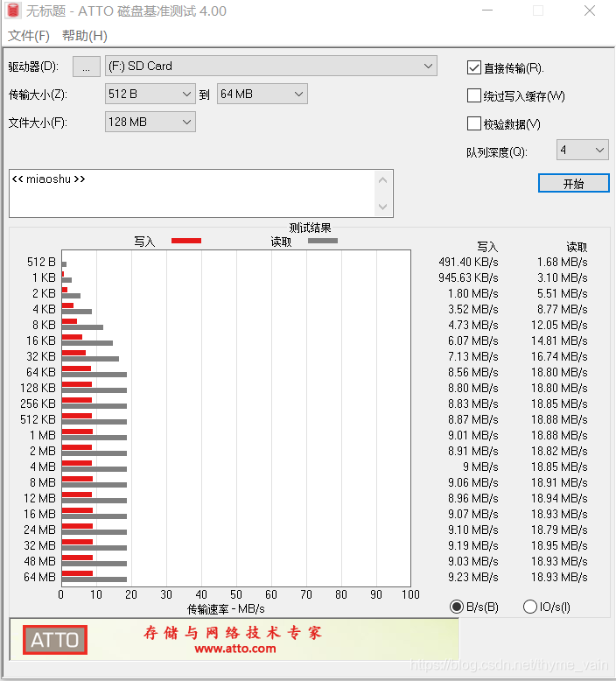Uncheck the 直接传输(R) checkbox
Image resolution: width=616 pixels, height=681 pixels.
click(x=474, y=67)
